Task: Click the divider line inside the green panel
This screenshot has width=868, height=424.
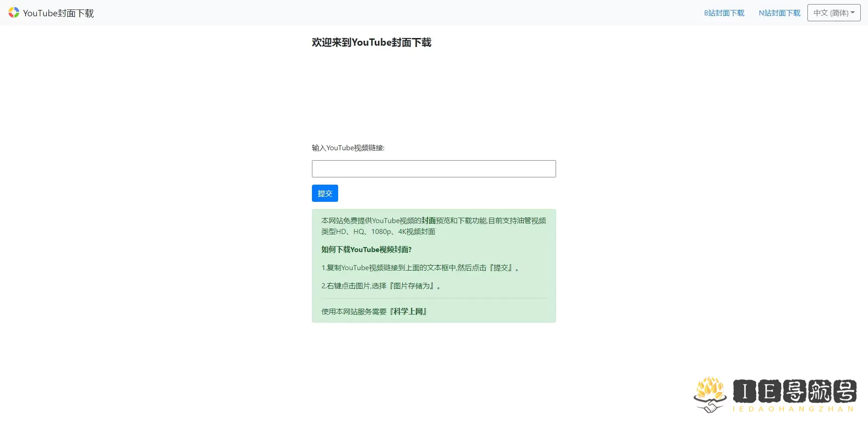Action: click(434, 299)
